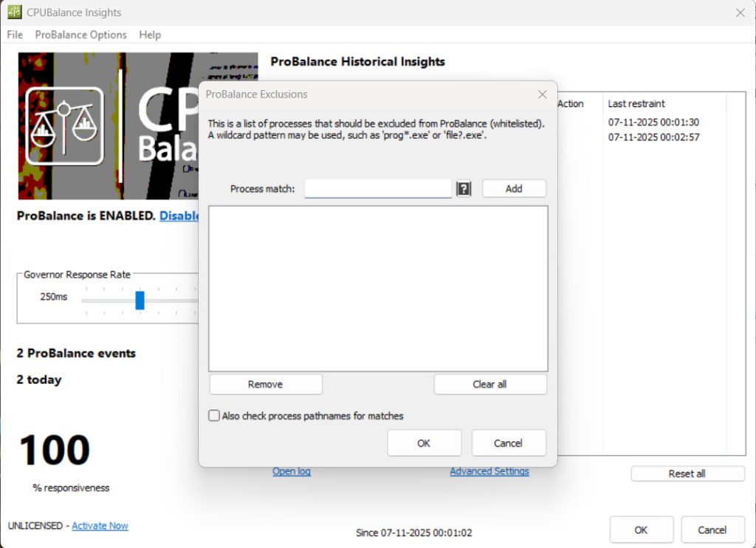Click the help question-mark icon beside Process match
This screenshot has height=548, width=756.
click(464, 188)
